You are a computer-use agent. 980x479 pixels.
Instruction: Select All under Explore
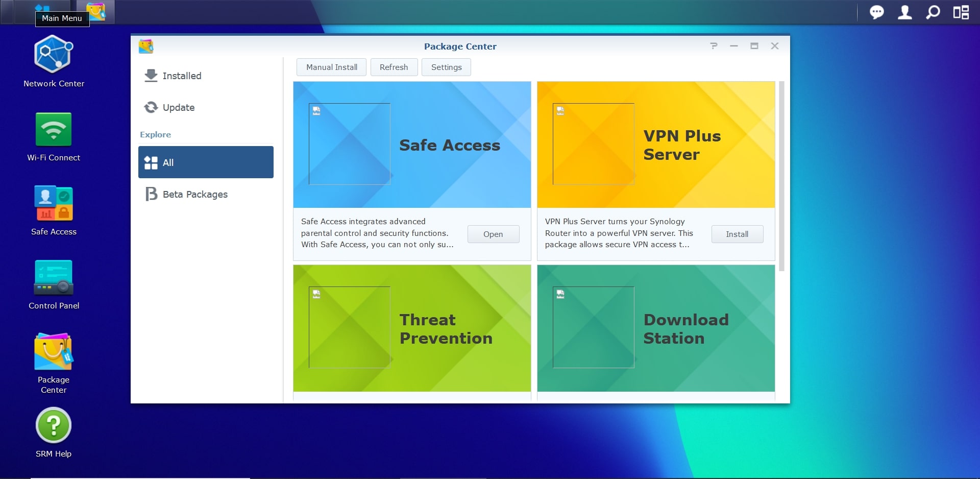pos(206,162)
